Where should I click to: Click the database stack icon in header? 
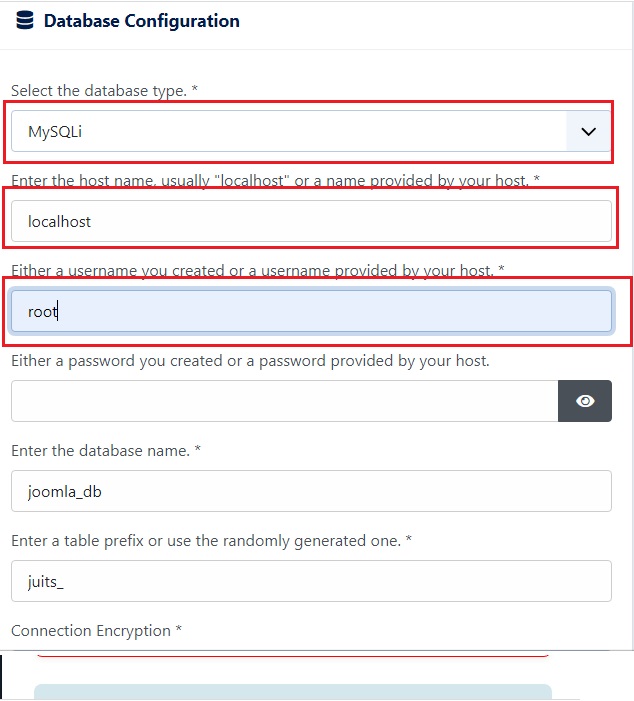click(25, 21)
